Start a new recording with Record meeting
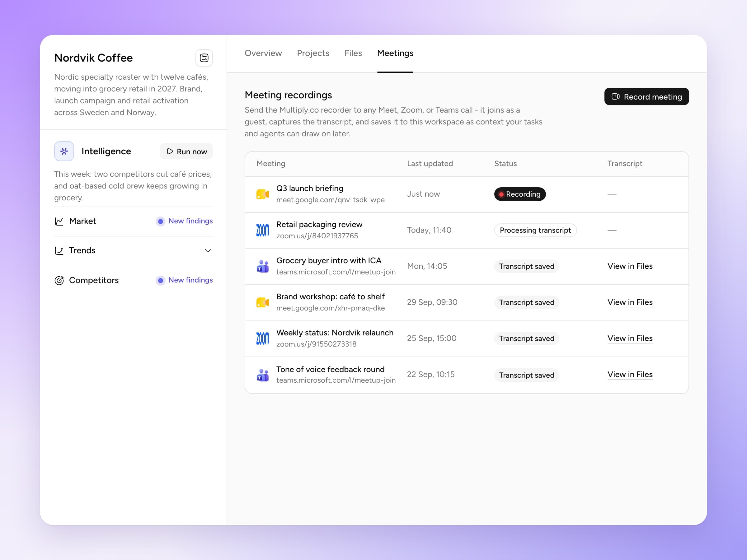The width and height of the screenshot is (747, 560). (x=646, y=96)
